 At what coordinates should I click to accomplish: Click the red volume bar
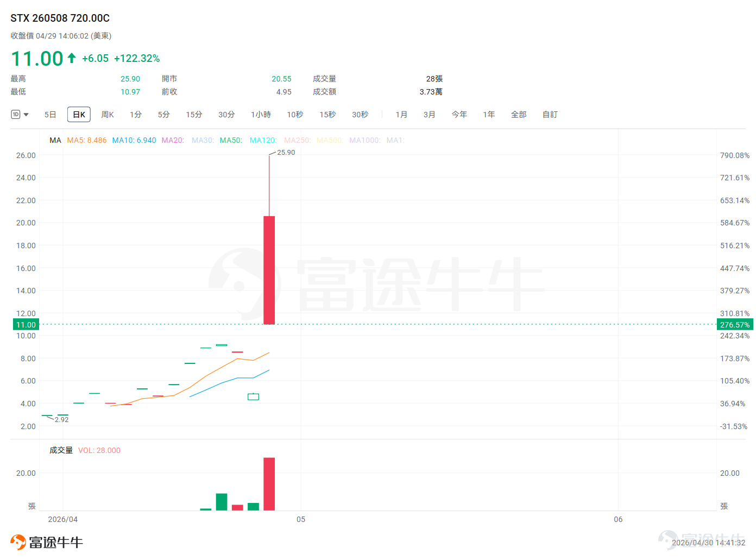(x=269, y=484)
